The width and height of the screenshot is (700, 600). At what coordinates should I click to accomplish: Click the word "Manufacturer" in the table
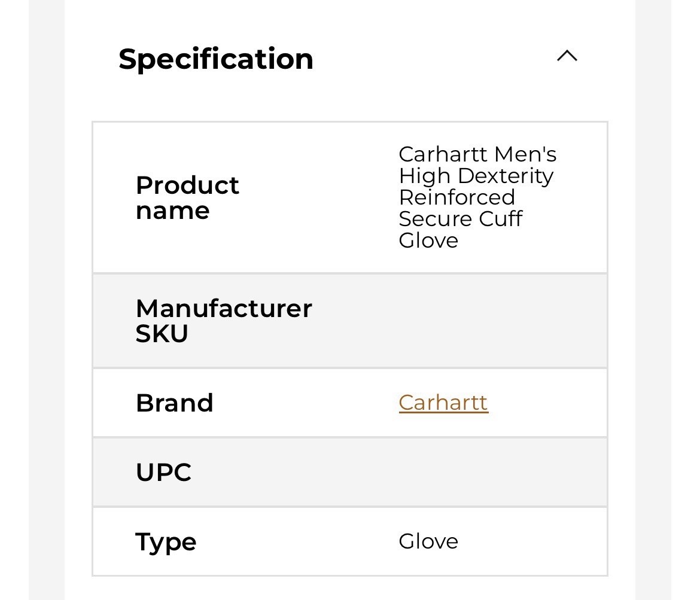pos(224,309)
